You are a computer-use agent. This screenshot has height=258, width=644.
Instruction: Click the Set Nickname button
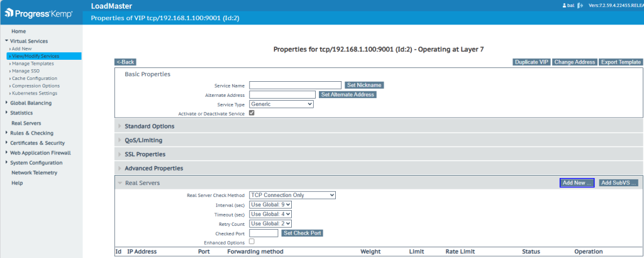(364, 85)
